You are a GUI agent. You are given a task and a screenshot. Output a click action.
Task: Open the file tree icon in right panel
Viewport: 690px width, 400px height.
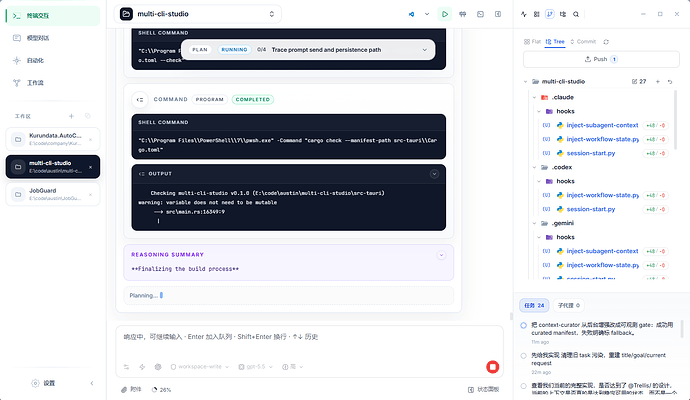pos(563,14)
